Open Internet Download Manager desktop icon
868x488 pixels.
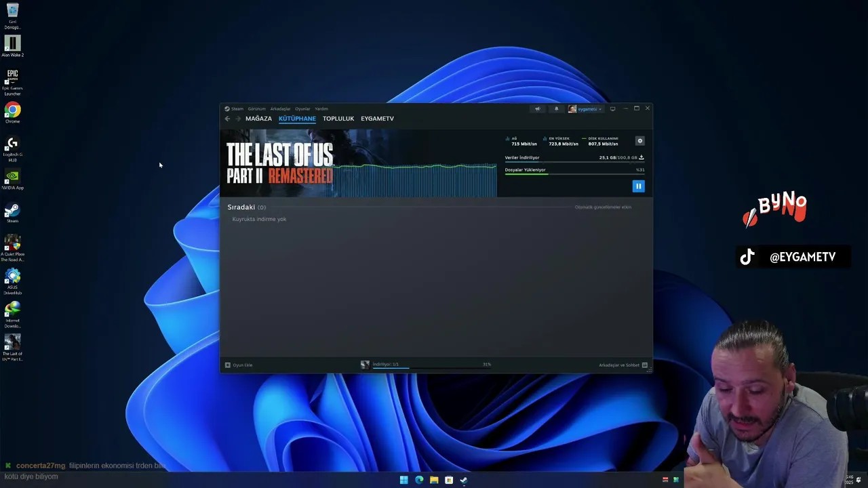(x=12, y=315)
